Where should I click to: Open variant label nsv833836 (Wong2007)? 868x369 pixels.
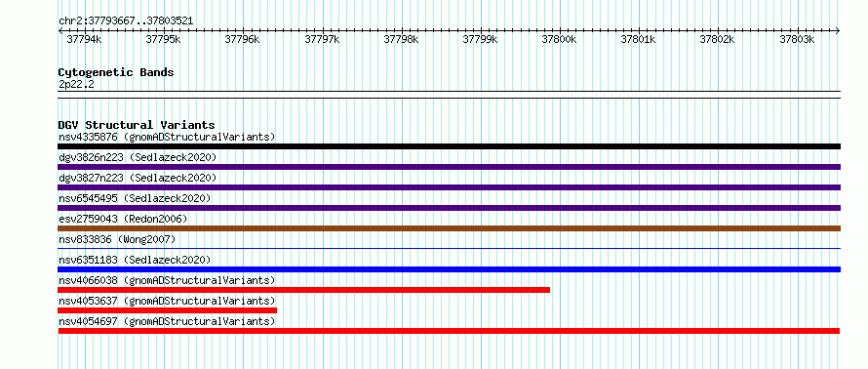click(117, 239)
